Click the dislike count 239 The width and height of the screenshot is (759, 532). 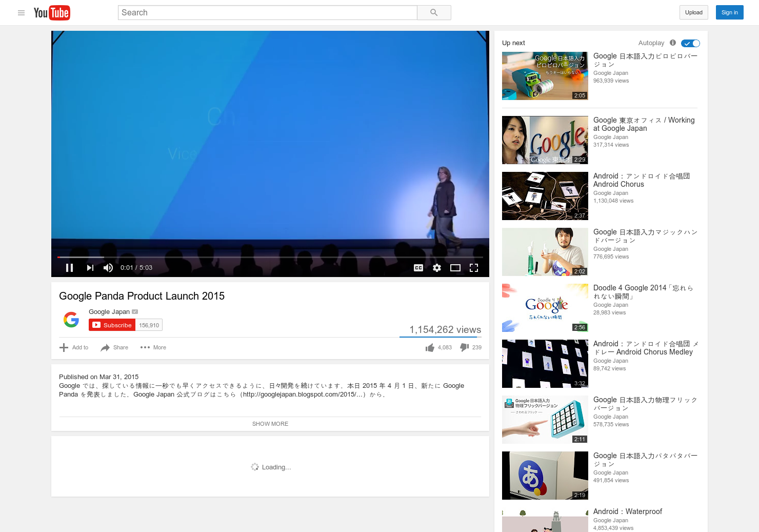click(477, 348)
